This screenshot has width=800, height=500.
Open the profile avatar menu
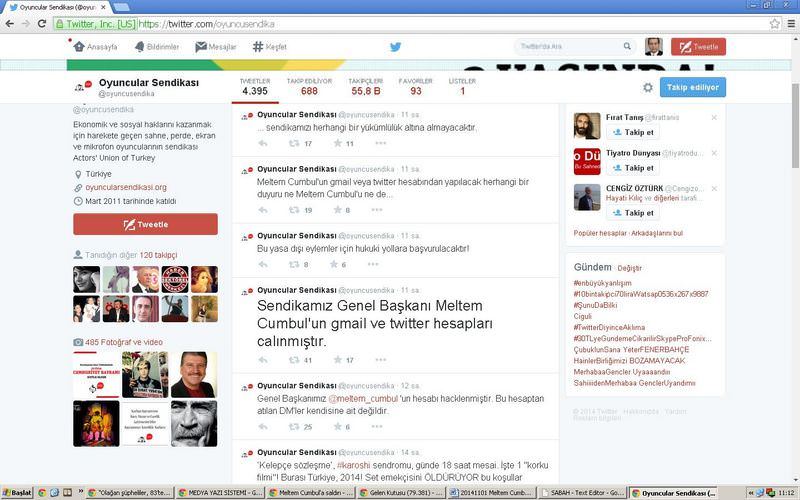click(654, 46)
